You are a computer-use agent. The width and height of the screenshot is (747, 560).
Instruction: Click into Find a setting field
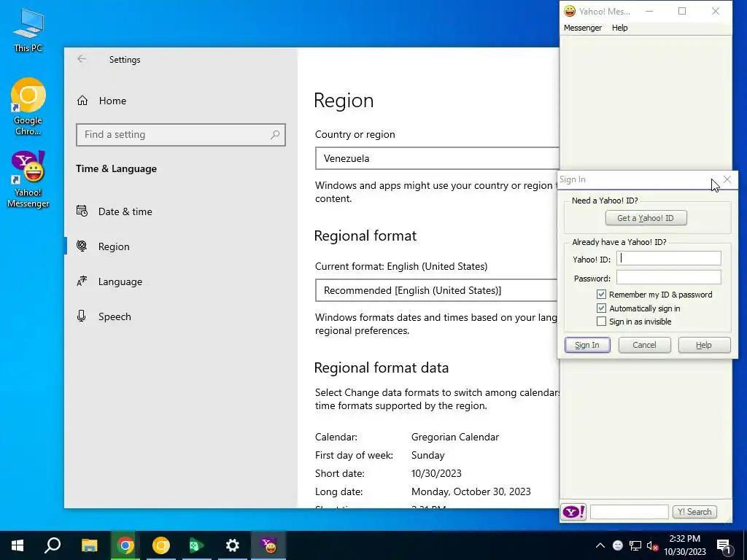pos(181,135)
